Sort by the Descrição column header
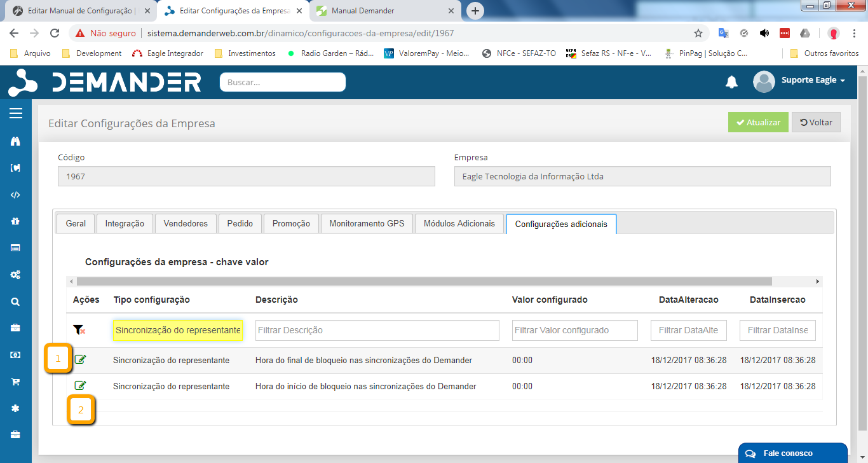868x463 pixels. click(276, 300)
